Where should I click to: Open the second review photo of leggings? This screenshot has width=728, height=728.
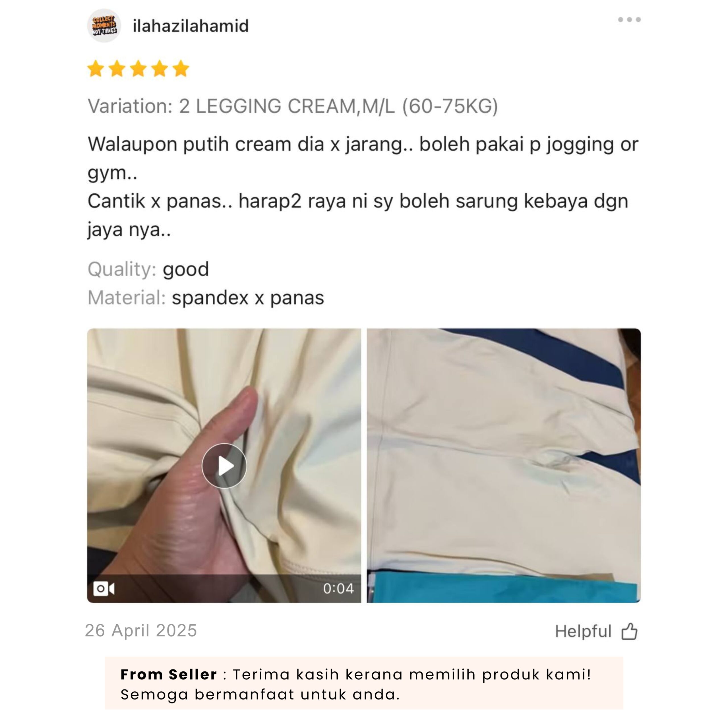504,465
